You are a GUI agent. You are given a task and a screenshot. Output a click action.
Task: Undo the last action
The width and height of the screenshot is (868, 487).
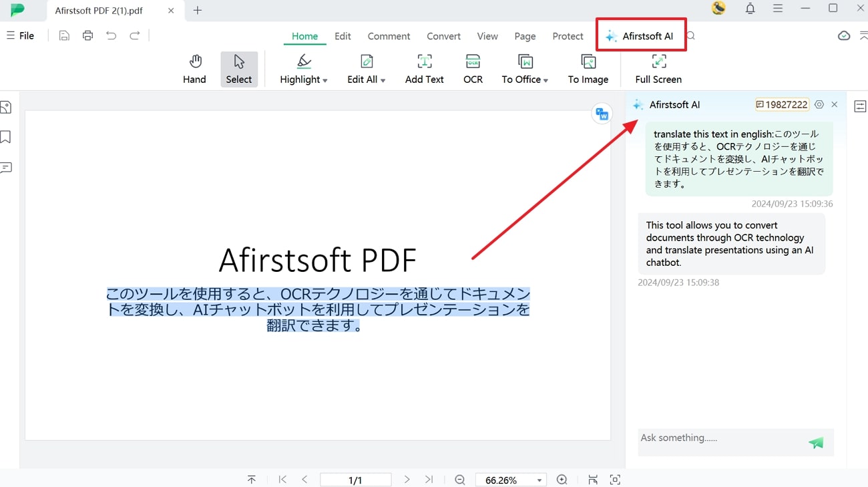click(111, 35)
